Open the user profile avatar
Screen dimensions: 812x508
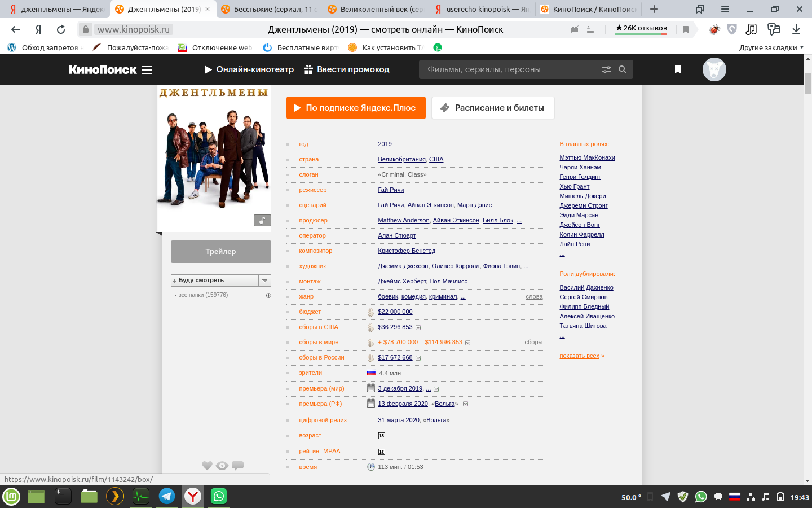click(x=714, y=69)
